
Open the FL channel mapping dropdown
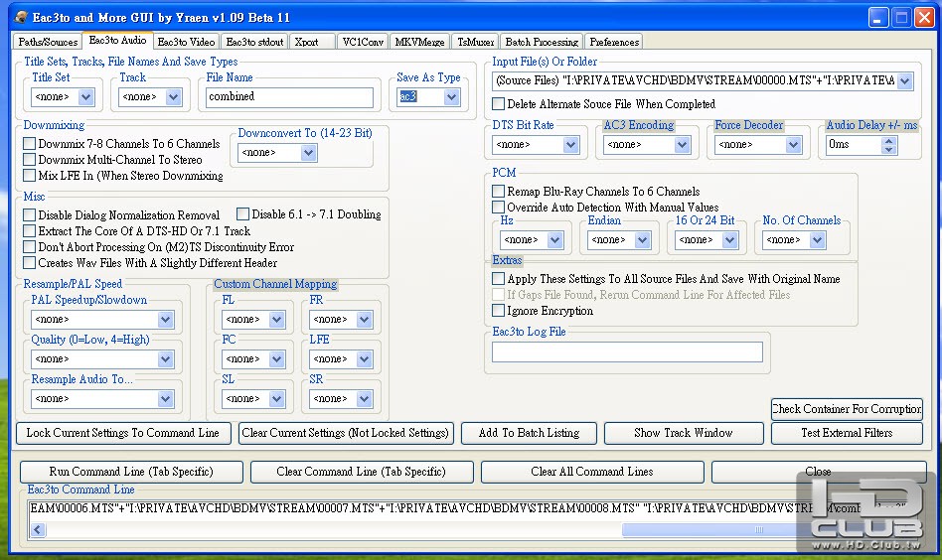[276, 320]
